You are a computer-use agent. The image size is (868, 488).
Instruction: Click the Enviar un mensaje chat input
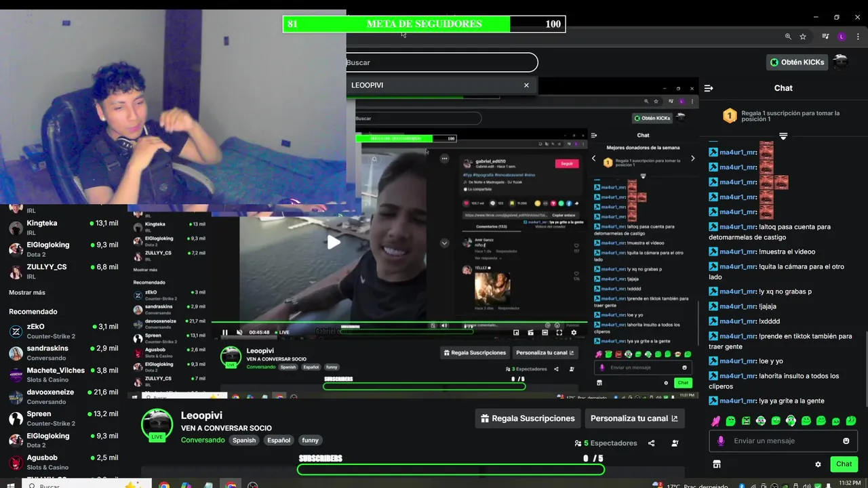click(x=783, y=441)
